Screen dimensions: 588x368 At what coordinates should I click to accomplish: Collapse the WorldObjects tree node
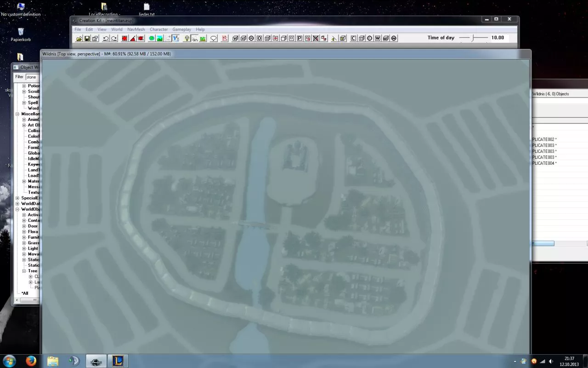(x=17, y=209)
